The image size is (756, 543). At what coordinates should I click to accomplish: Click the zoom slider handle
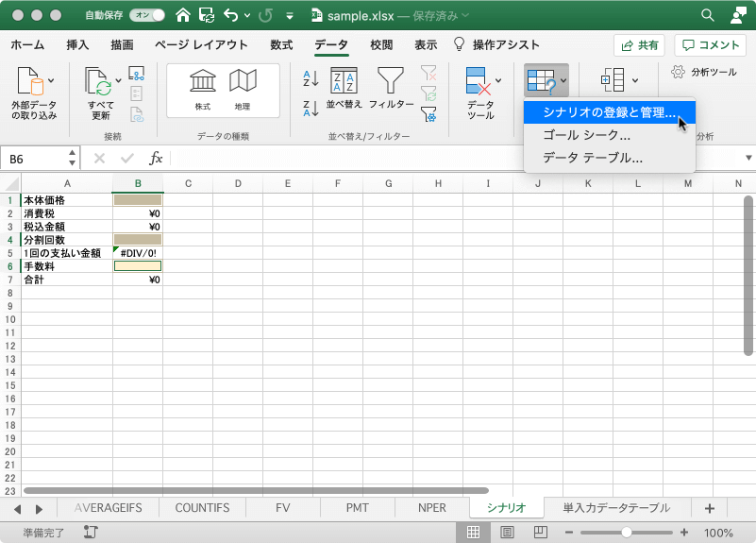pyautogui.click(x=627, y=533)
